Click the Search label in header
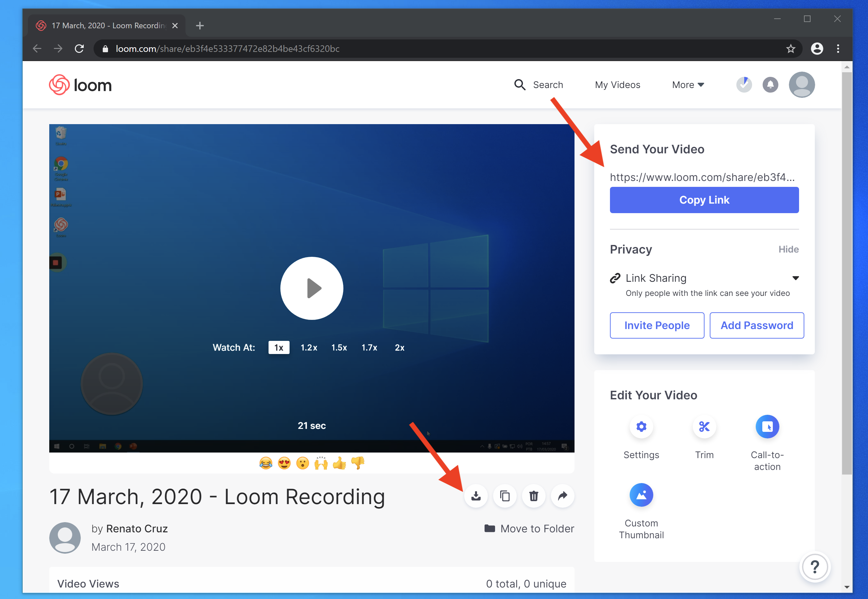 click(548, 85)
